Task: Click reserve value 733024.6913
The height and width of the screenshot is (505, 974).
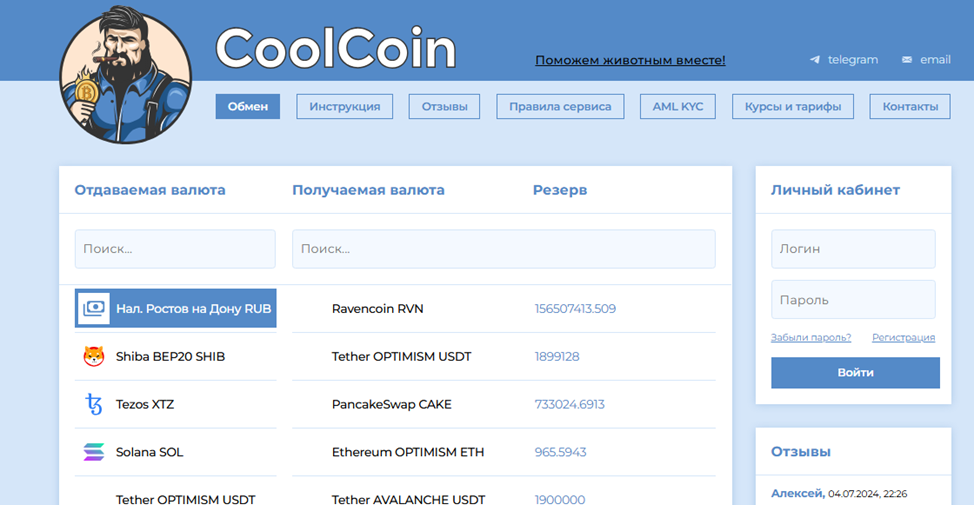Action: (x=570, y=404)
